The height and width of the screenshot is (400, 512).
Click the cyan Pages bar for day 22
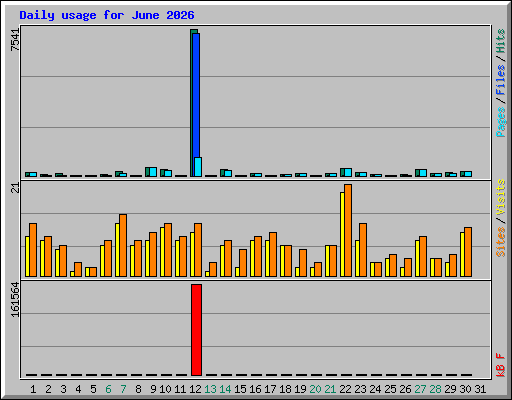click(348, 172)
